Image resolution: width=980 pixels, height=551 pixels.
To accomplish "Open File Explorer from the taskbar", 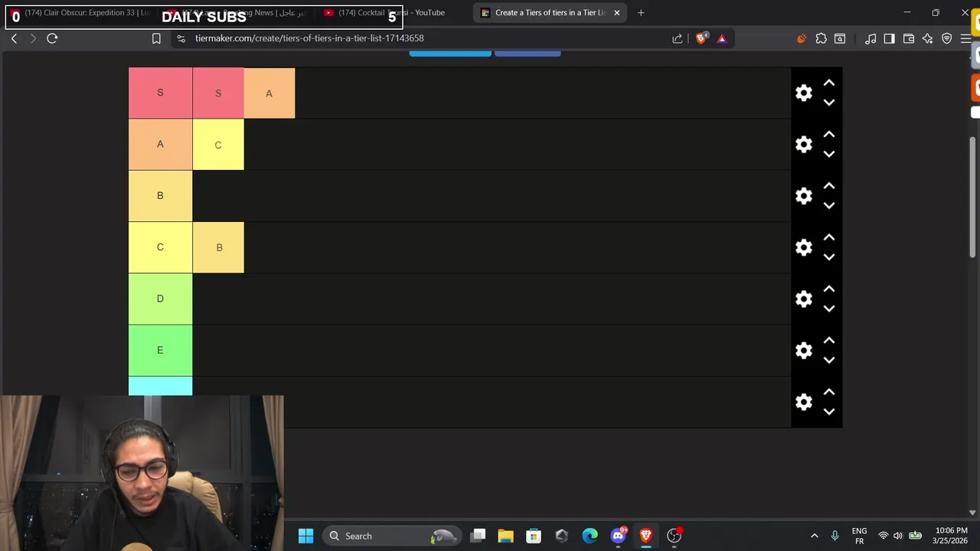I will (x=505, y=536).
